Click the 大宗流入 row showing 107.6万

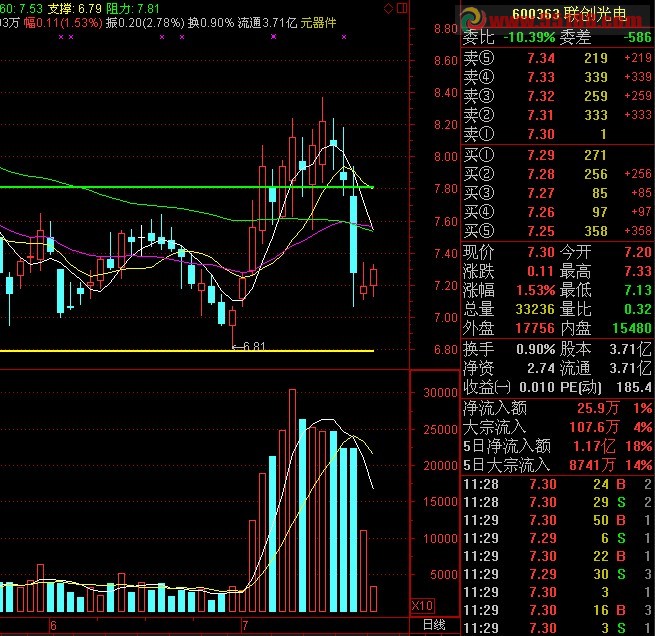pyautogui.click(x=557, y=427)
